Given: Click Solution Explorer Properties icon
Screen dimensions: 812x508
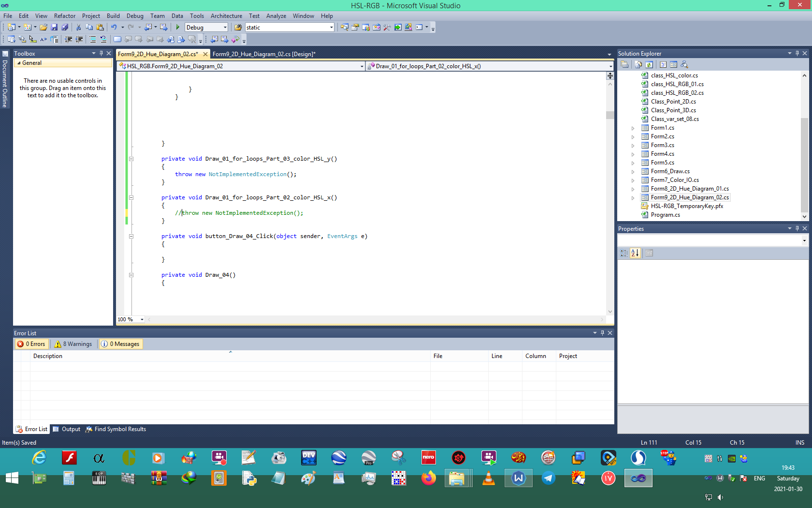Looking at the screenshot, I should point(624,64).
